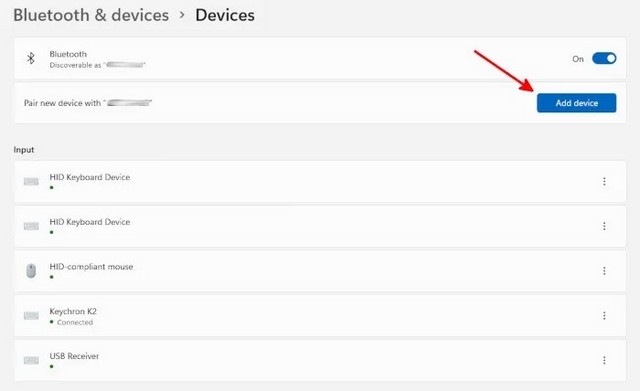Select the HID-compliant mouse entry
The image size is (640, 391).
(320, 271)
